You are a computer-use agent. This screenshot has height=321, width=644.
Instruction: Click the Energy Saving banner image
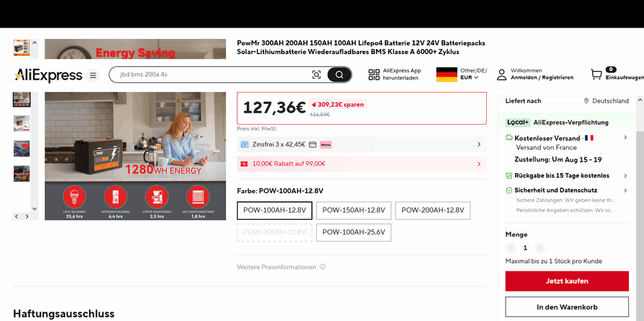[x=135, y=49]
